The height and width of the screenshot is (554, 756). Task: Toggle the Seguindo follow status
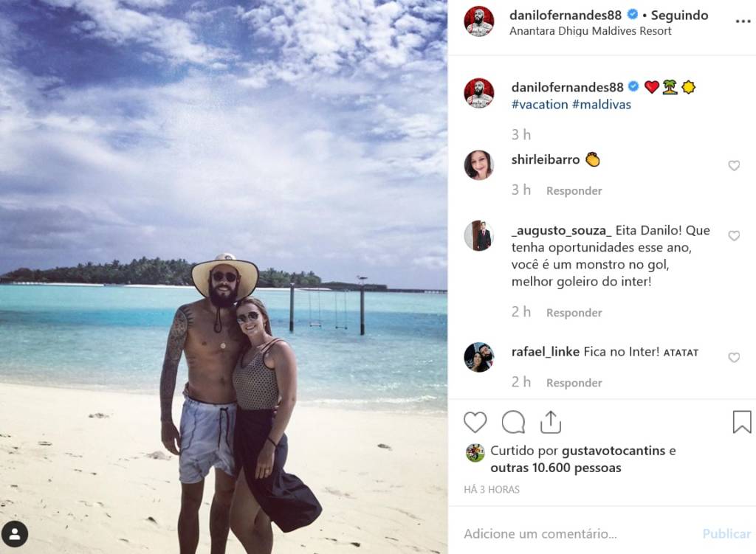[679, 15]
